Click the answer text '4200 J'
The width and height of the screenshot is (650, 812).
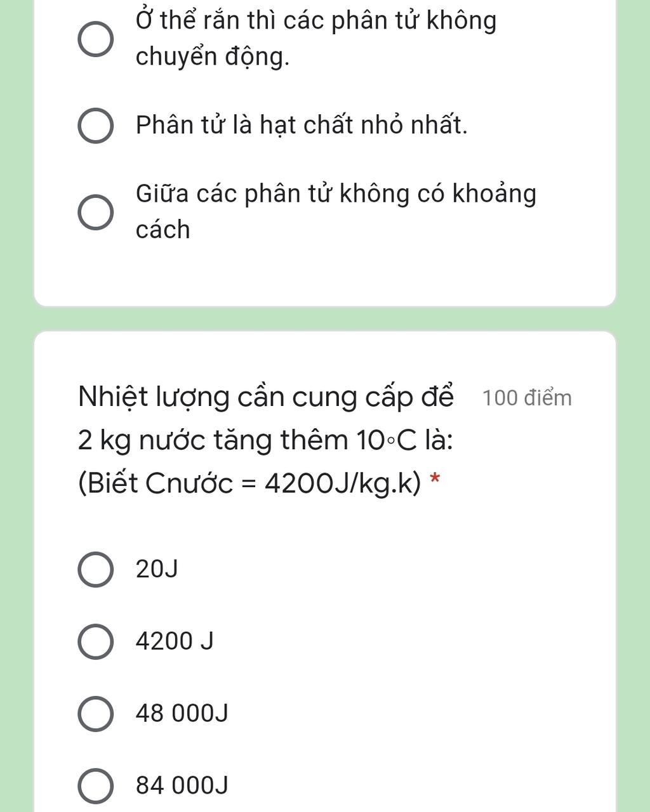(175, 641)
